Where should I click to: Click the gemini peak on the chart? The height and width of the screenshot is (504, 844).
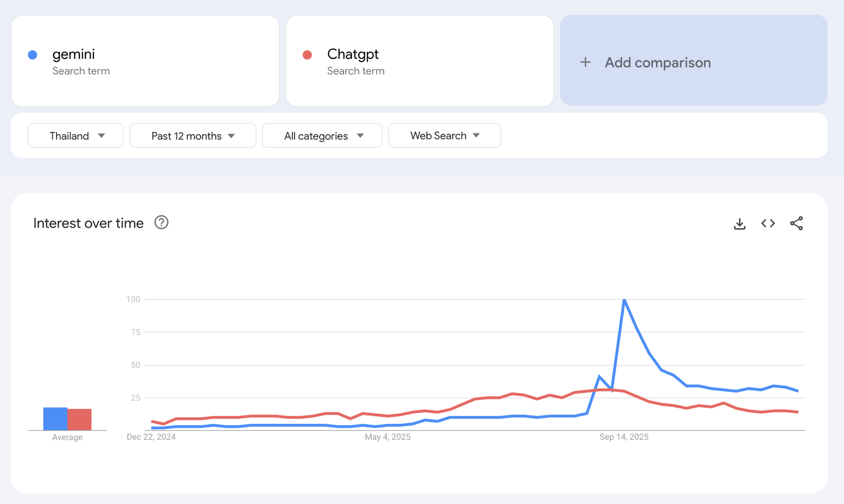click(x=624, y=300)
